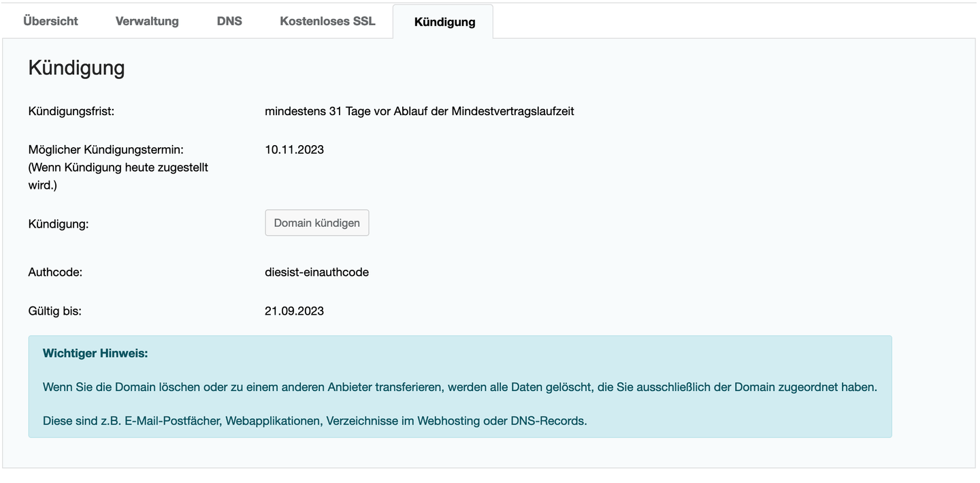Click the Gültig bis label
980x483 pixels.
pos(54,311)
